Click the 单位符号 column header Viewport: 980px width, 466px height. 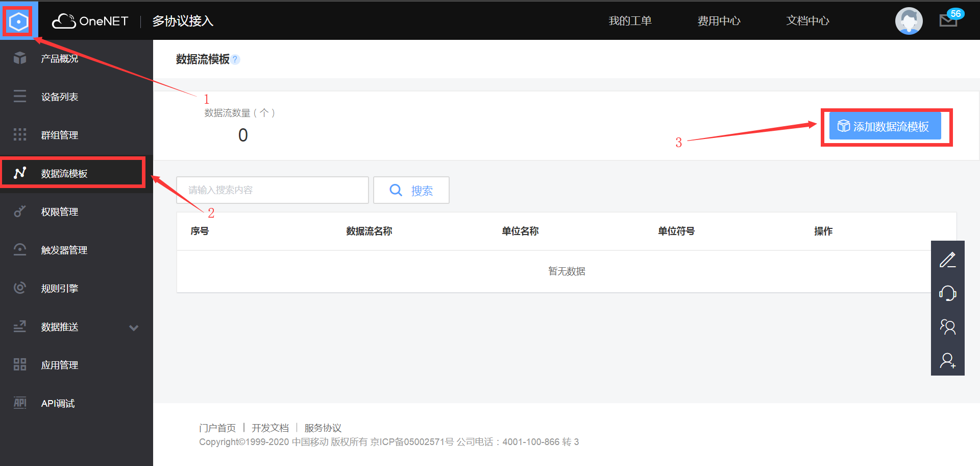[x=676, y=231]
